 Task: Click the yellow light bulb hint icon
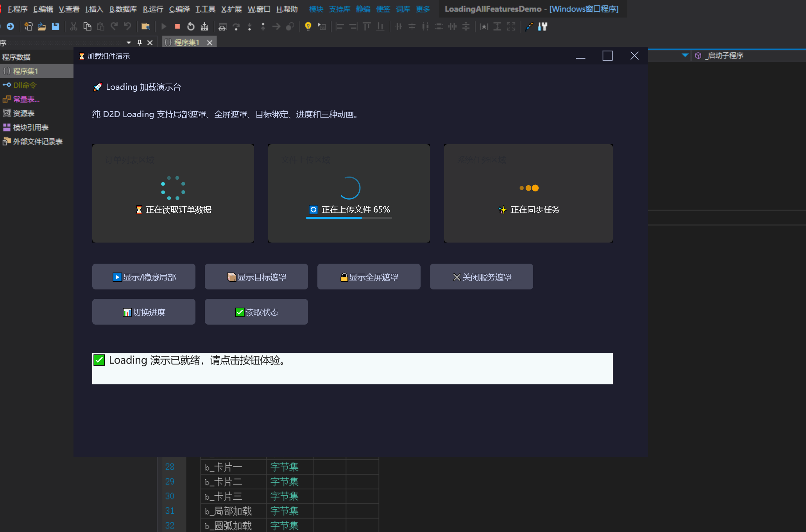click(x=308, y=27)
